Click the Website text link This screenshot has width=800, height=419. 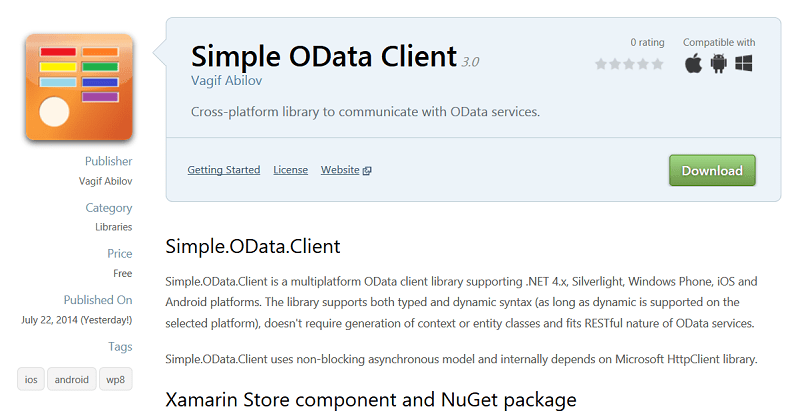(340, 170)
